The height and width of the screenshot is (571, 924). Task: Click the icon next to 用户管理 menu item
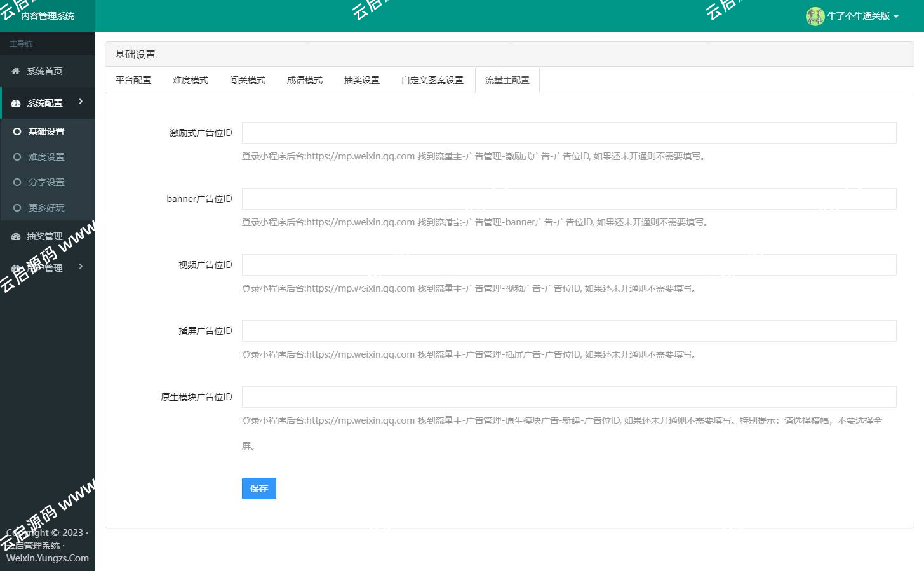(x=15, y=267)
